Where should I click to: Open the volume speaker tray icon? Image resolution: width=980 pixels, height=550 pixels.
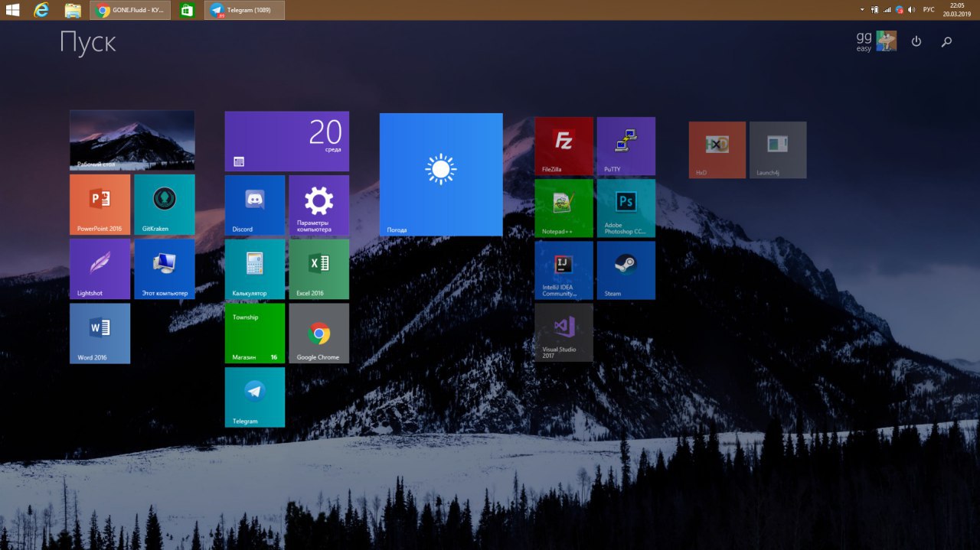912,10
